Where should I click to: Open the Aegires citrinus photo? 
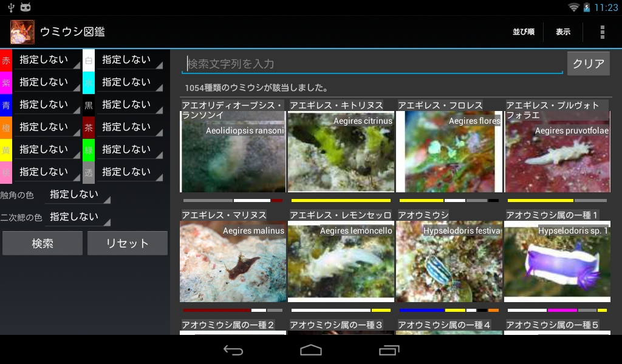(x=341, y=152)
